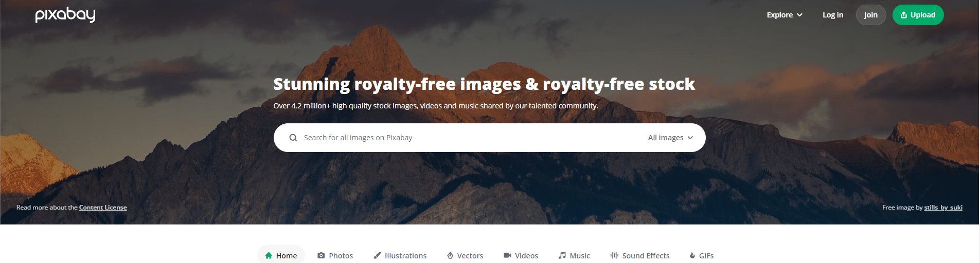Image resolution: width=980 pixels, height=263 pixels.
Task: Click the pen nib icon beside Vectors
Action: point(450,255)
